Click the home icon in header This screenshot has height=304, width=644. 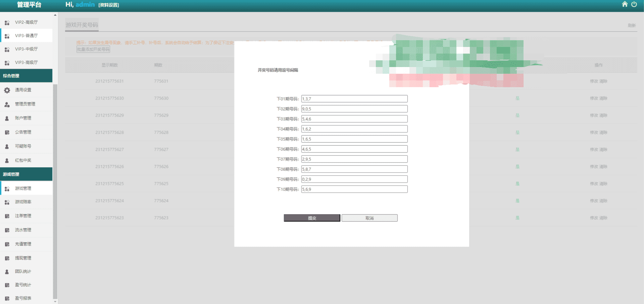[x=625, y=4]
